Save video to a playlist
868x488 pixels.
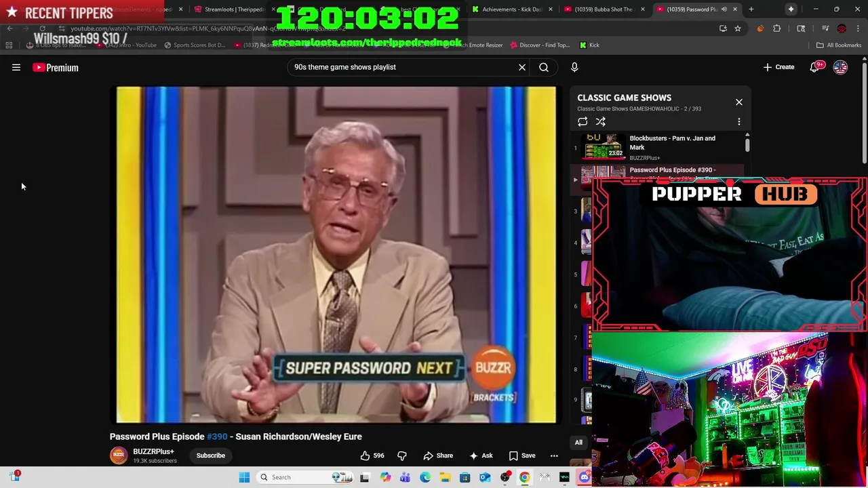click(x=522, y=455)
